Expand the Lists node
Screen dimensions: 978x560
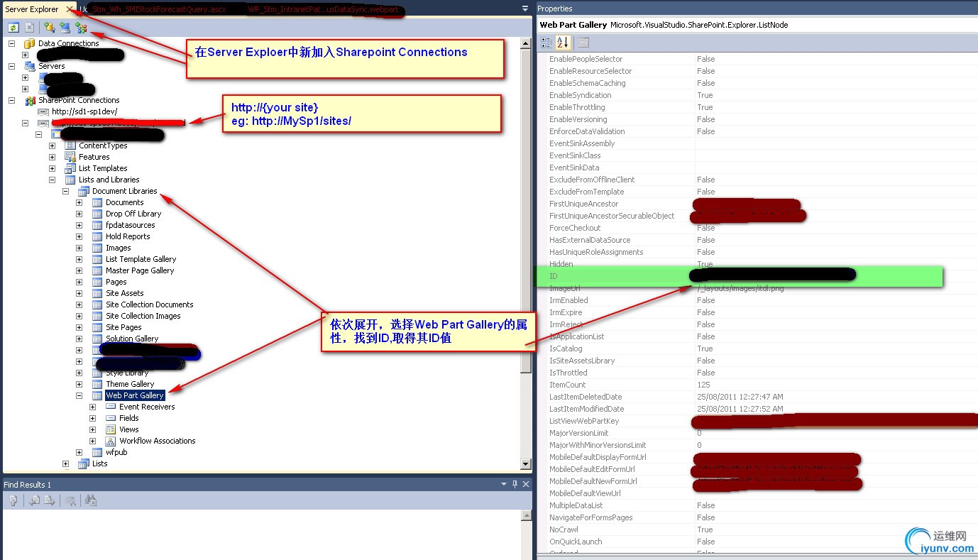pos(65,463)
